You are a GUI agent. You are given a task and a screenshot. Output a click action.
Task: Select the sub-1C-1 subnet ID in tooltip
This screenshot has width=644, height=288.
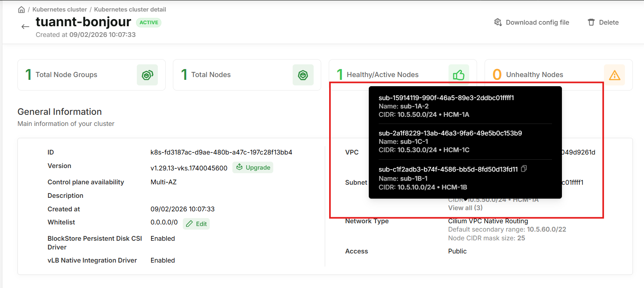pos(450,133)
